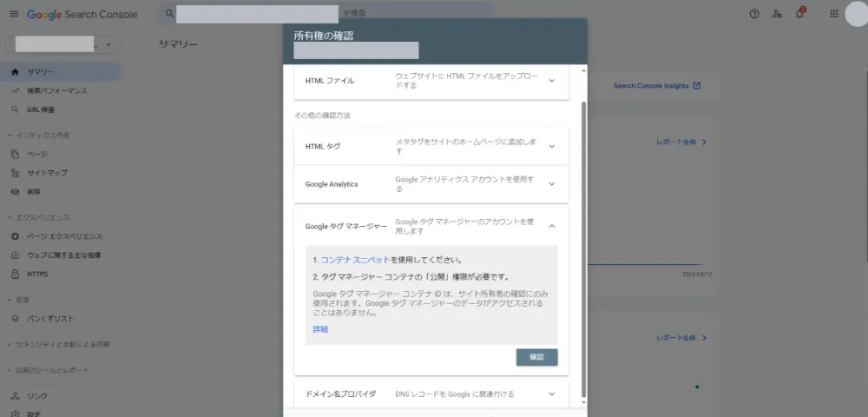Open the property selector dropdown
Viewport: 868px width, 417px height.
(63, 45)
